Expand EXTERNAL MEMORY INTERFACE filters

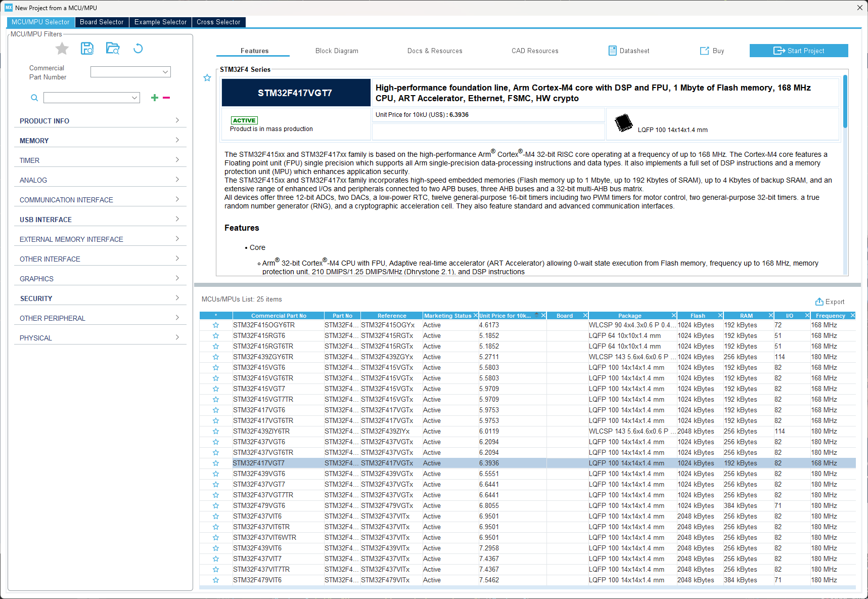(100, 239)
